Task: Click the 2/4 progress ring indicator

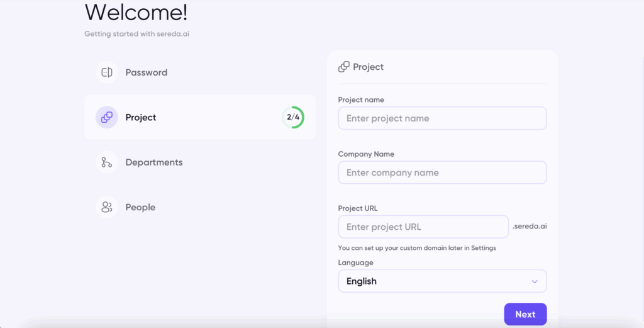Action: tap(293, 117)
